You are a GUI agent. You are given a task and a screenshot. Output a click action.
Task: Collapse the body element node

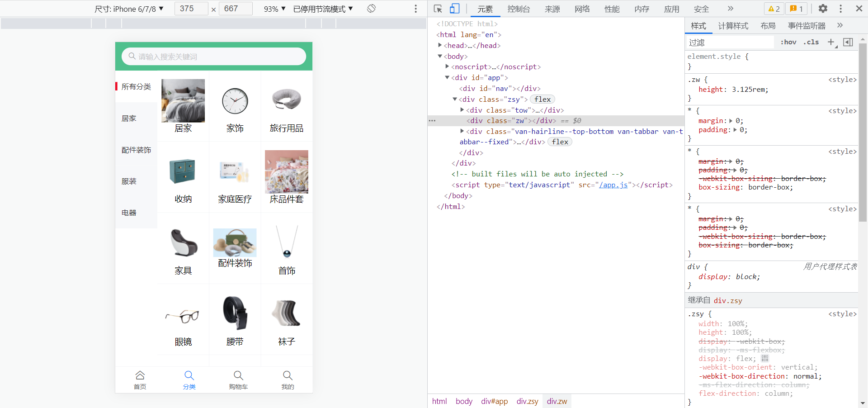440,56
